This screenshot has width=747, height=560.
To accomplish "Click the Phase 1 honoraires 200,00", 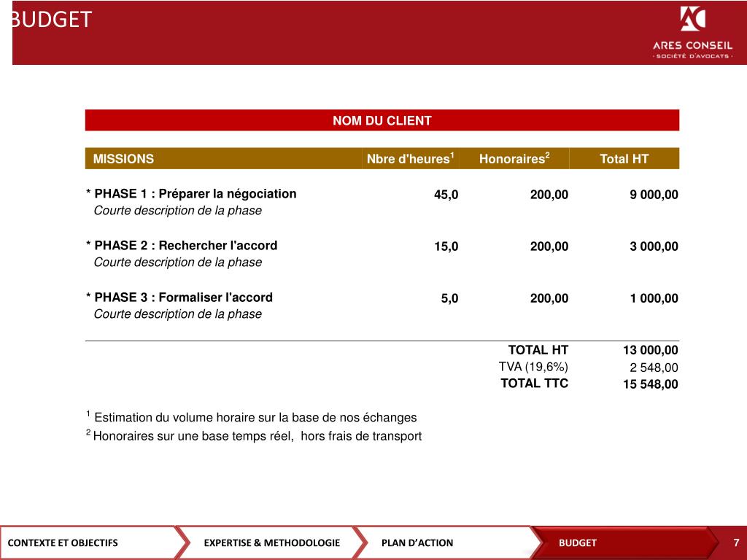I will tap(549, 195).
